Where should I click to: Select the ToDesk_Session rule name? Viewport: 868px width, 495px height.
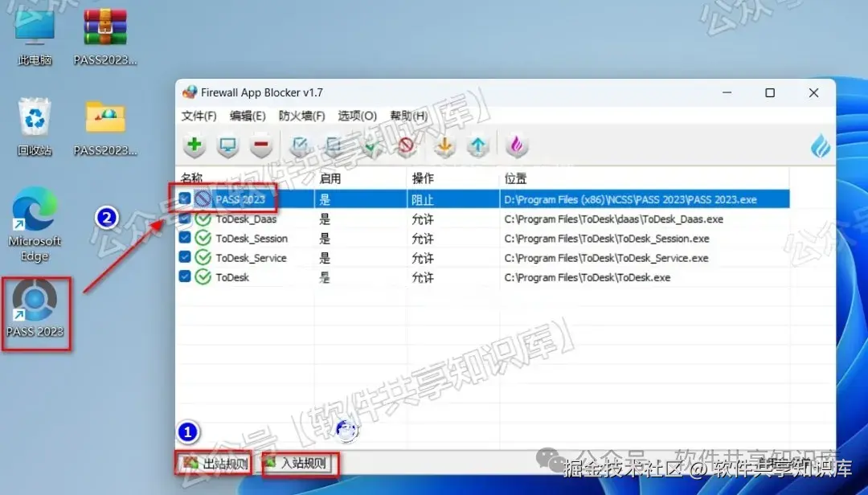click(252, 239)
